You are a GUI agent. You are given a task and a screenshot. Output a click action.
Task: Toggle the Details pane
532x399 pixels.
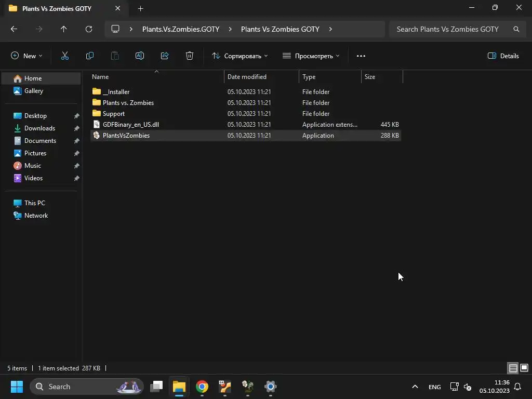[503, 56]
